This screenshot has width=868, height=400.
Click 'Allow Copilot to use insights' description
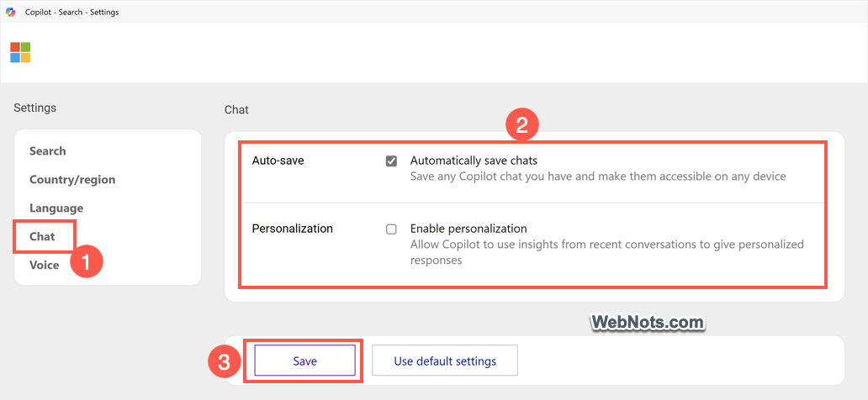point(607,252)
